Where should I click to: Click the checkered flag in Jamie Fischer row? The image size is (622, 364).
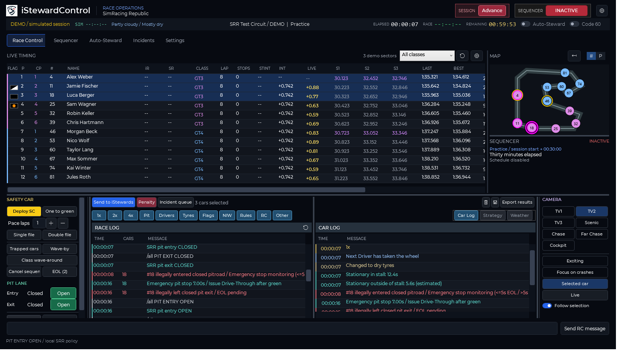click(14, 87)
